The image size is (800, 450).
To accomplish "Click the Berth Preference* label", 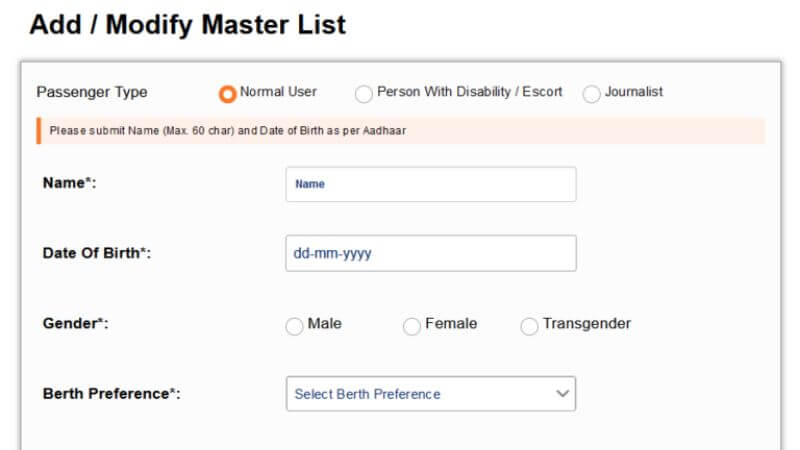I will [x=111, y=394].
